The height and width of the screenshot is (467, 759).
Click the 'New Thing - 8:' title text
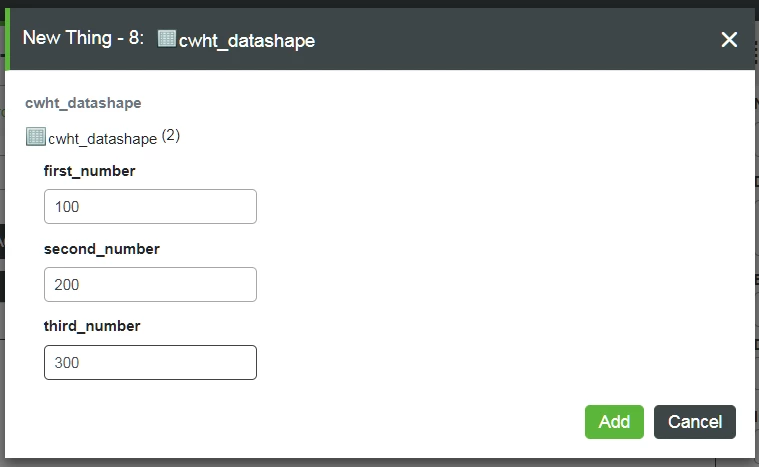[83, 38]
